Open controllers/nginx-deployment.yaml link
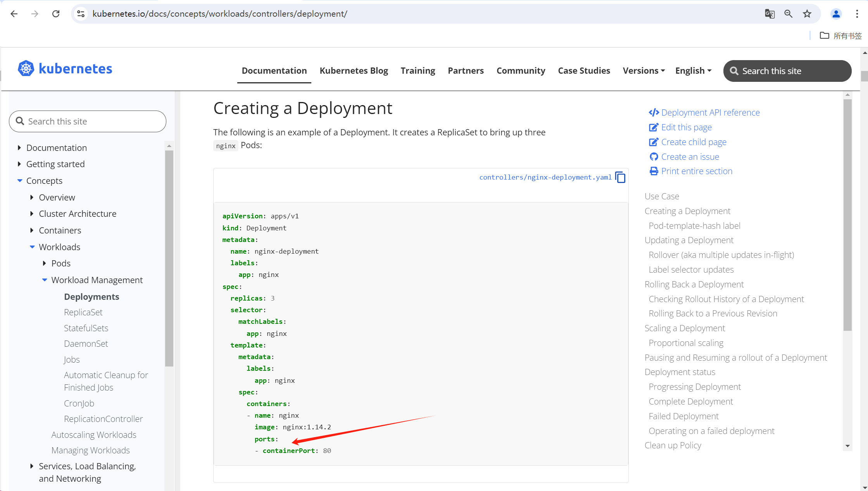The height and width of the screenshot is (491, 868). 545,177
